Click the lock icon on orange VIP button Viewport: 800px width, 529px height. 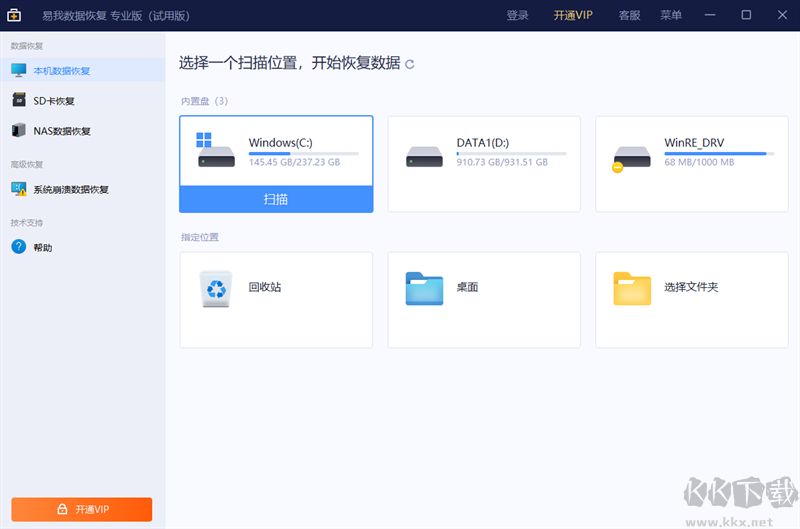[x=62, y=509]
